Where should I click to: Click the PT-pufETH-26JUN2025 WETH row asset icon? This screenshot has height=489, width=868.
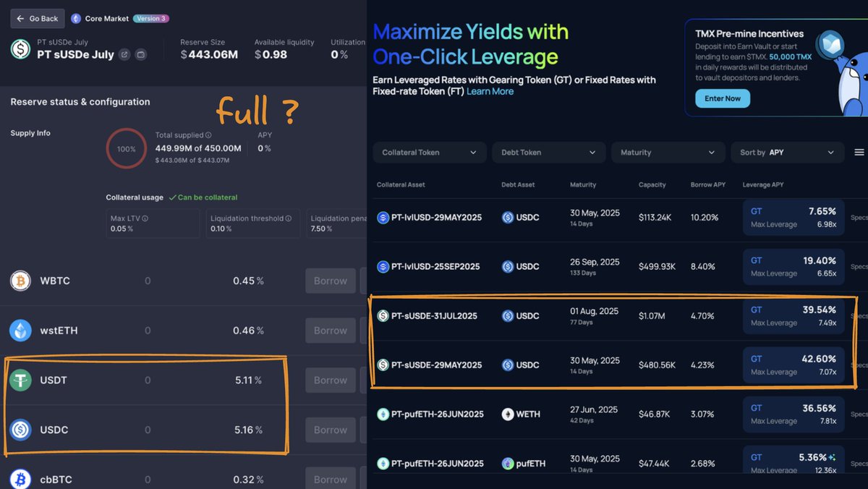[383, 414]
